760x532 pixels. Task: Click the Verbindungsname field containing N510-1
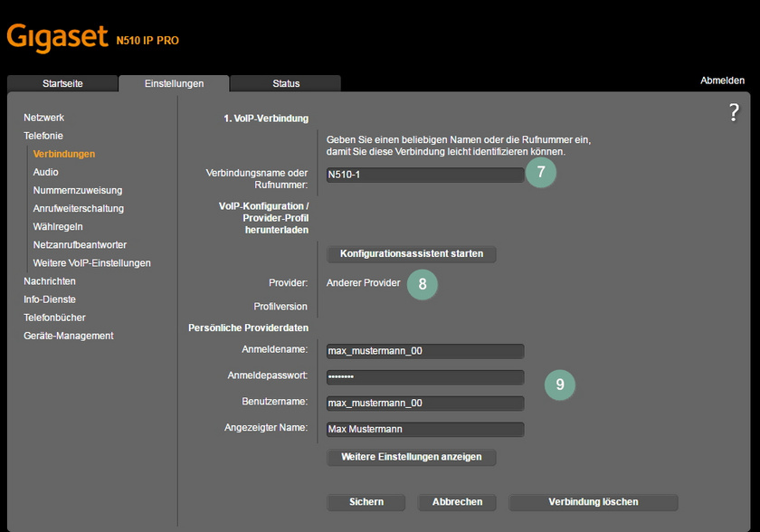425,176
